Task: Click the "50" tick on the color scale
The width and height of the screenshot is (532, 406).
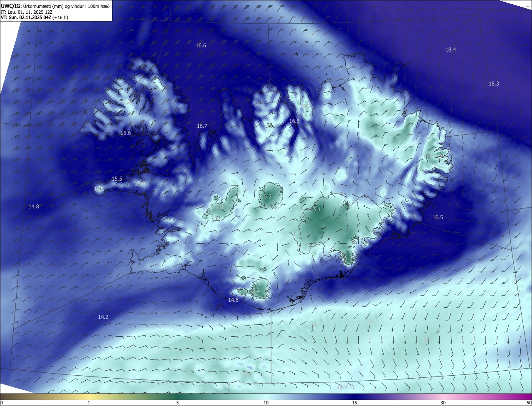Action: tap(528, 403)
